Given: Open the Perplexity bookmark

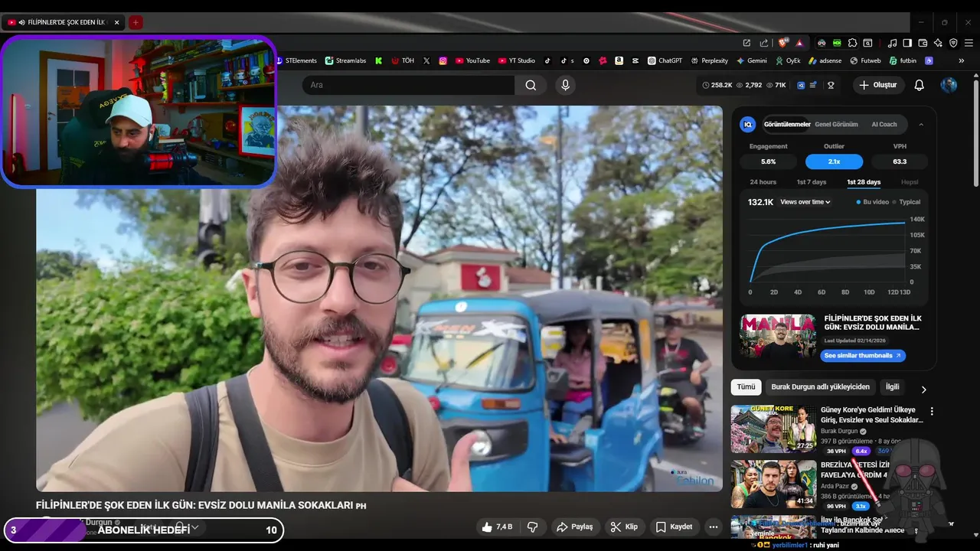Looking at the screenshot, I should pyautogui.click(x=709, y=60).
